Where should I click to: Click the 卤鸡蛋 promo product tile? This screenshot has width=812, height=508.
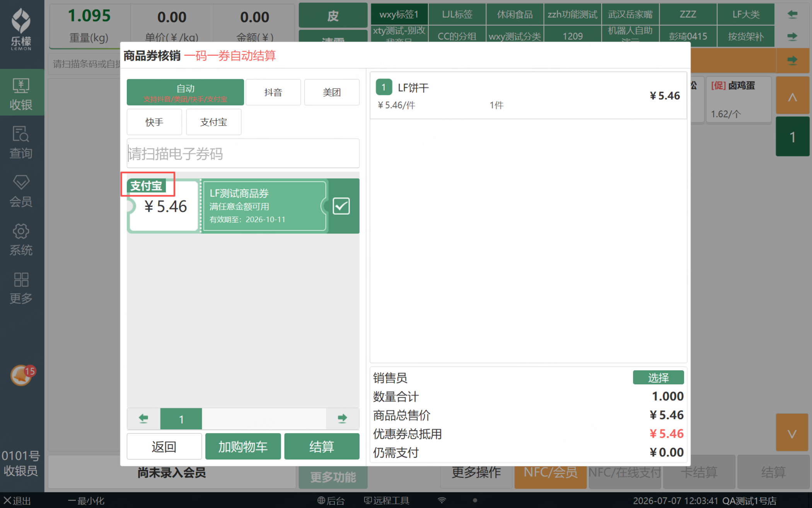[739, 100]
